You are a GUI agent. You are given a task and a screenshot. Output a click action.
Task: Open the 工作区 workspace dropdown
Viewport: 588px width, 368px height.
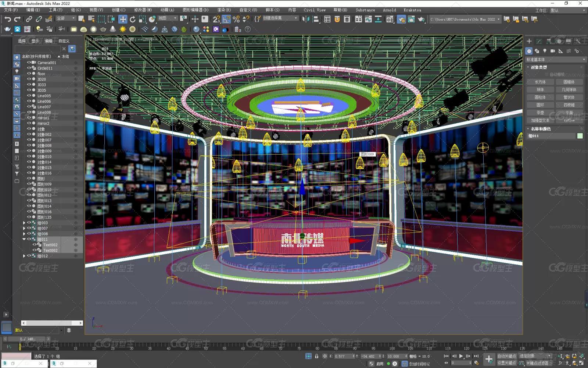567,10
